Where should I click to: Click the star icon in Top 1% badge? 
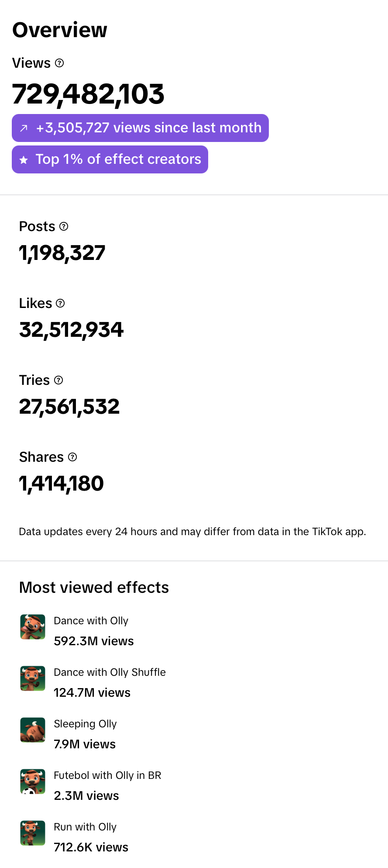24,160
